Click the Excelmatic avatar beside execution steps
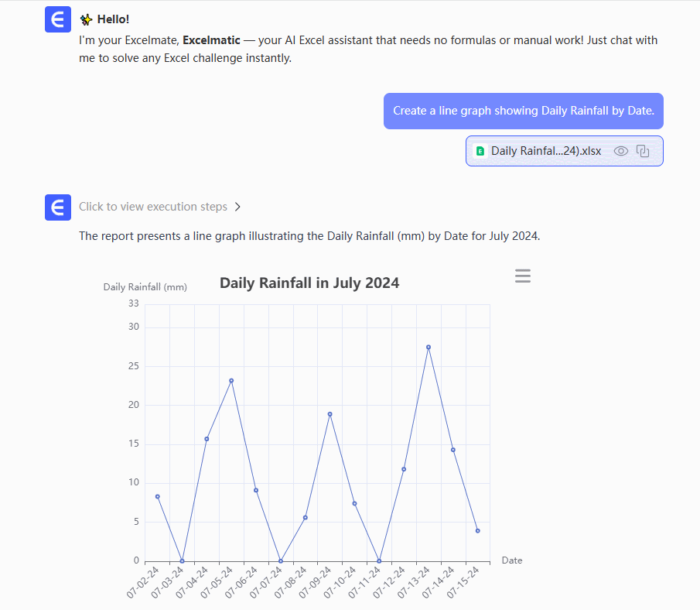The width and height of the screenshot is (700, 610). tap(58, 207)
